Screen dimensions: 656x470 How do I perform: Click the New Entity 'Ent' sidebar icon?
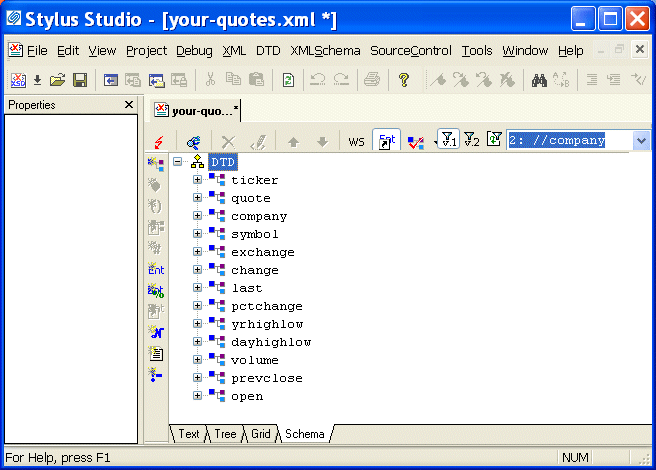tap(155, 269)
